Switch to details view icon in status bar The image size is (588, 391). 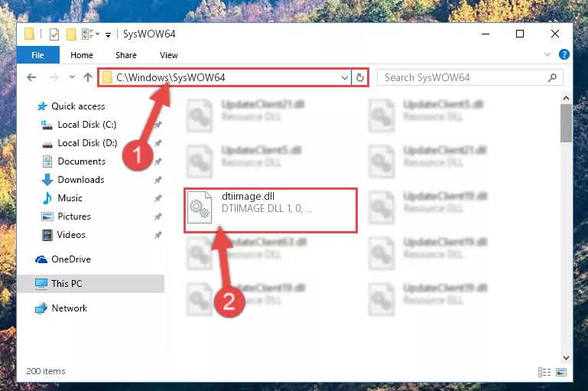(x=544, y=372)
